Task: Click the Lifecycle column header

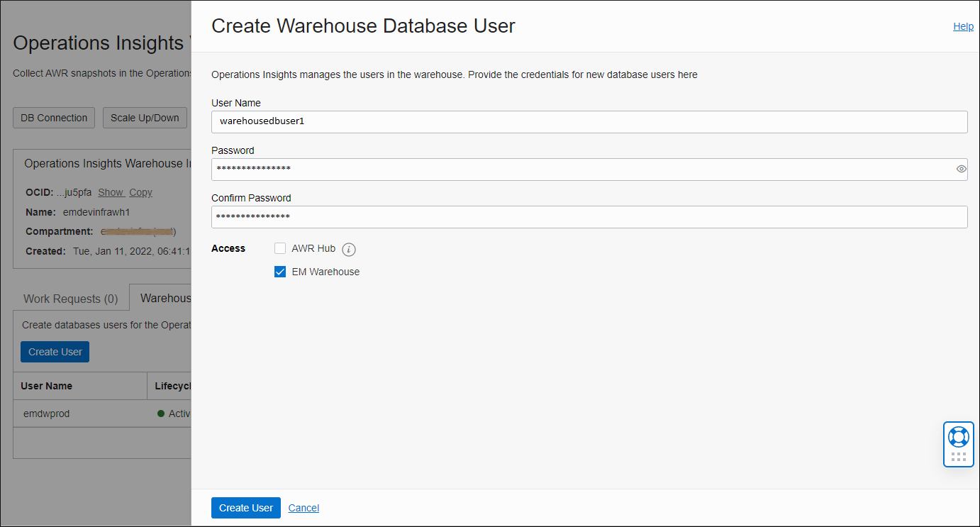Action: 172,385
